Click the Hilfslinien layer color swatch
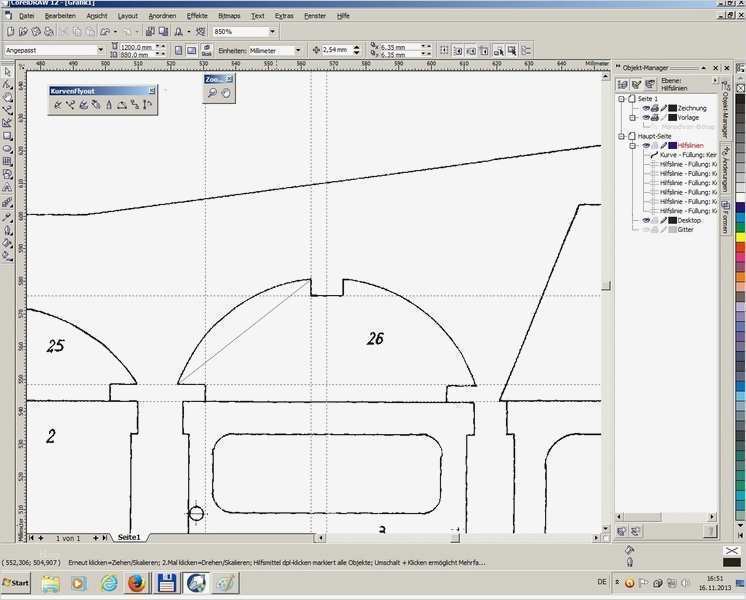 tap(672, 146)
